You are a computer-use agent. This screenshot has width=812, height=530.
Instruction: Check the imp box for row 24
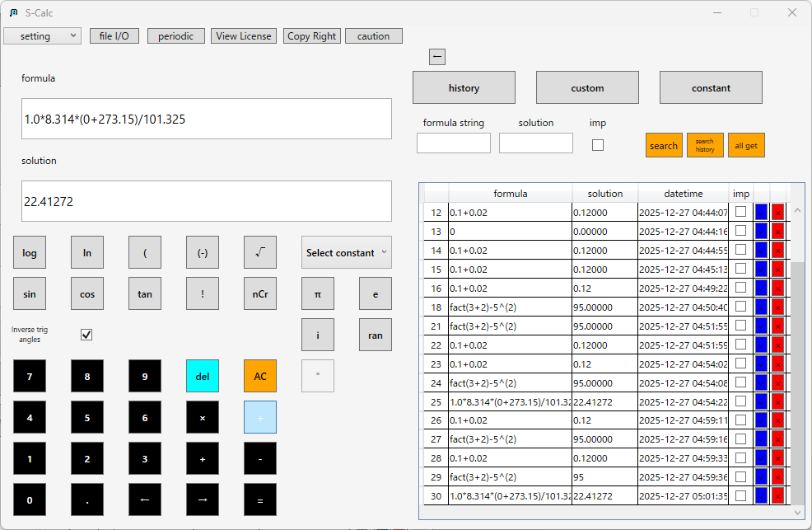tap(741, 382)
